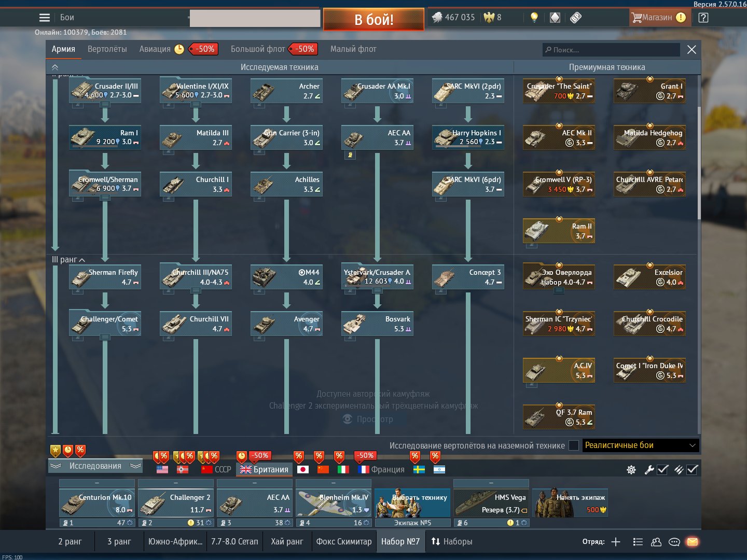Switch to the Вертолёты tab
Viewport: 747px width, 560px height.
coord(107,49)
